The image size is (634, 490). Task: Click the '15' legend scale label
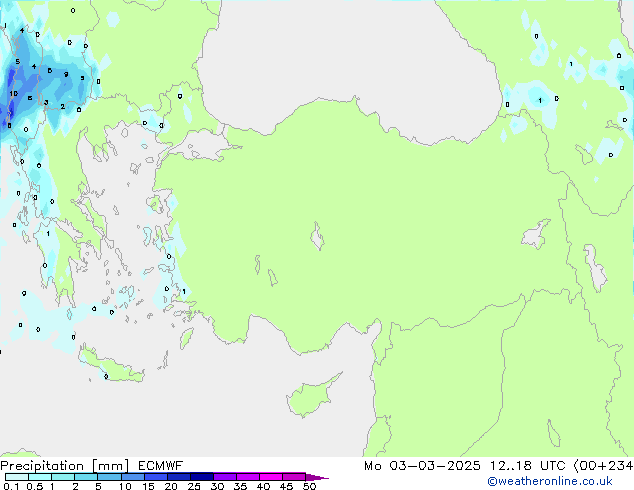click(148, 486)
